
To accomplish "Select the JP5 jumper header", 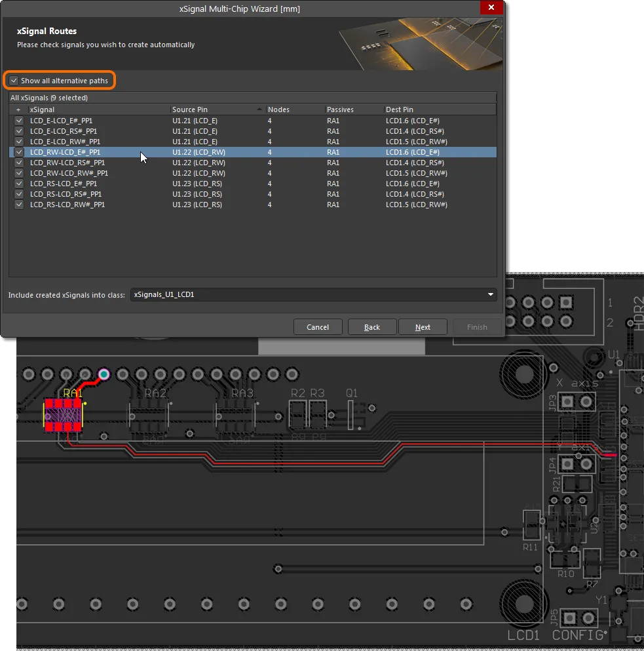I will (x=579, y=619).
